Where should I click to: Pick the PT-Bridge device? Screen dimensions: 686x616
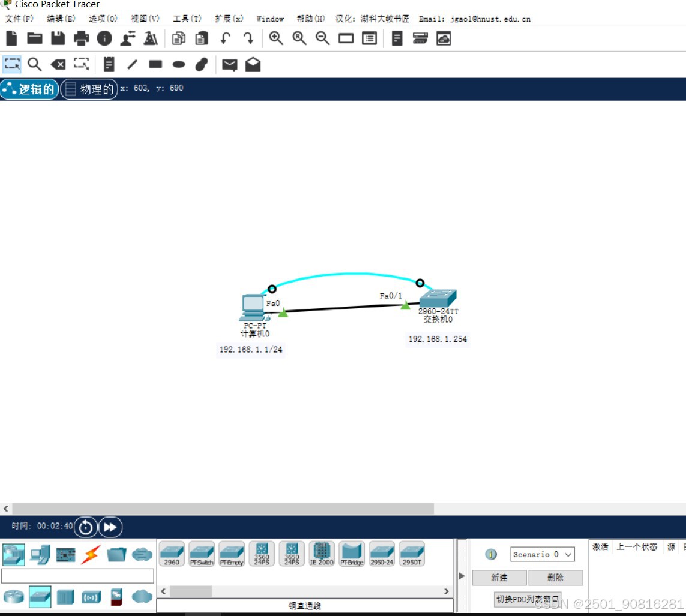coord(352,554)
